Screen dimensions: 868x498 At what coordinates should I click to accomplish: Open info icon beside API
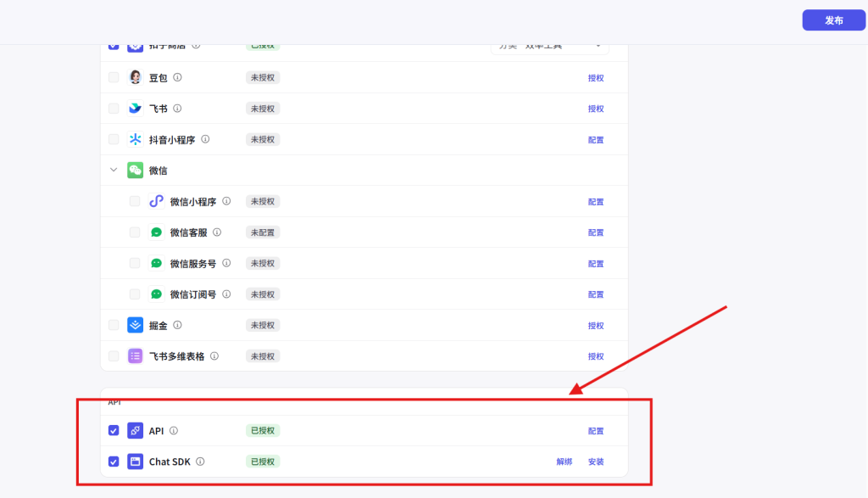click(174, 430)
